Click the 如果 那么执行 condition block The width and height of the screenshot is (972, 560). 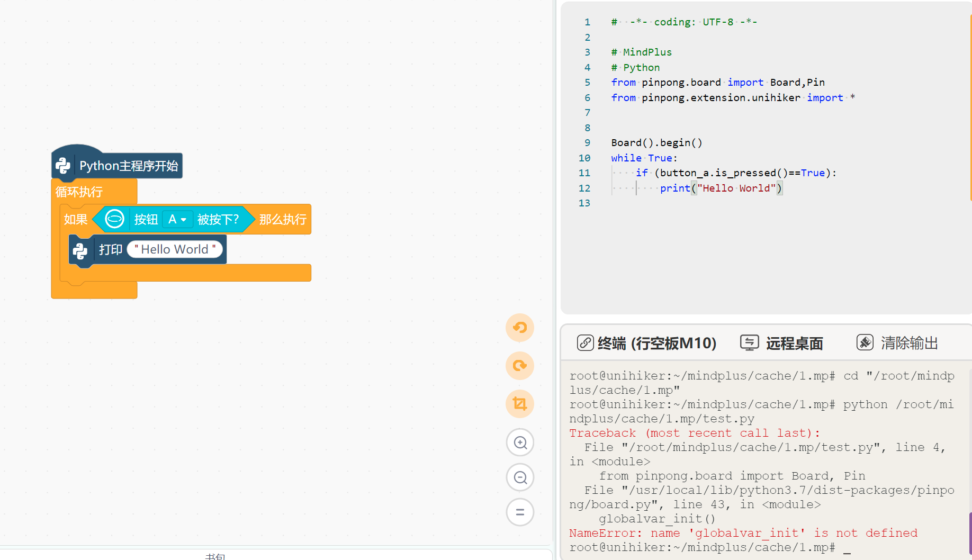75,219
